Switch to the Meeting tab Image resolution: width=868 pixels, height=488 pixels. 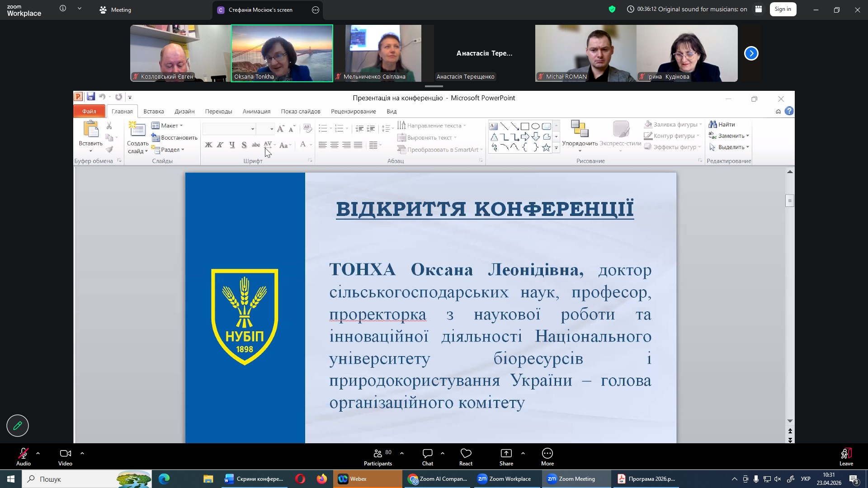[116, 9]
